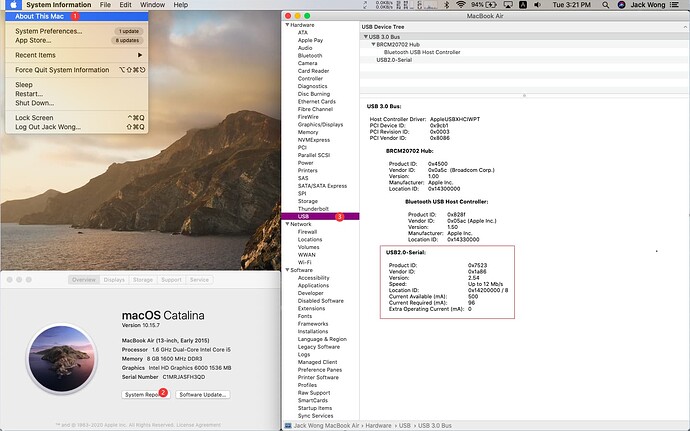Select NVMExpress in the sidebar
This screenshot has height=431, width=690.
pos(313,140)
